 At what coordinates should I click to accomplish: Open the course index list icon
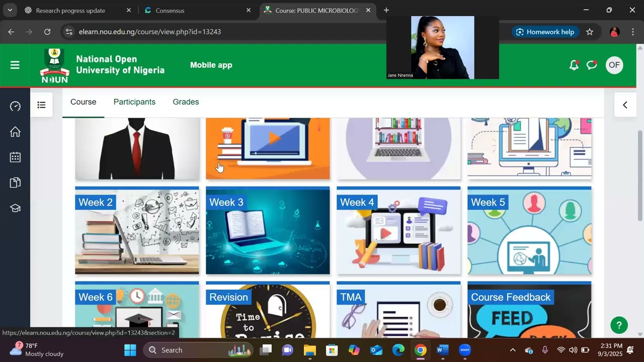(41, 105)
